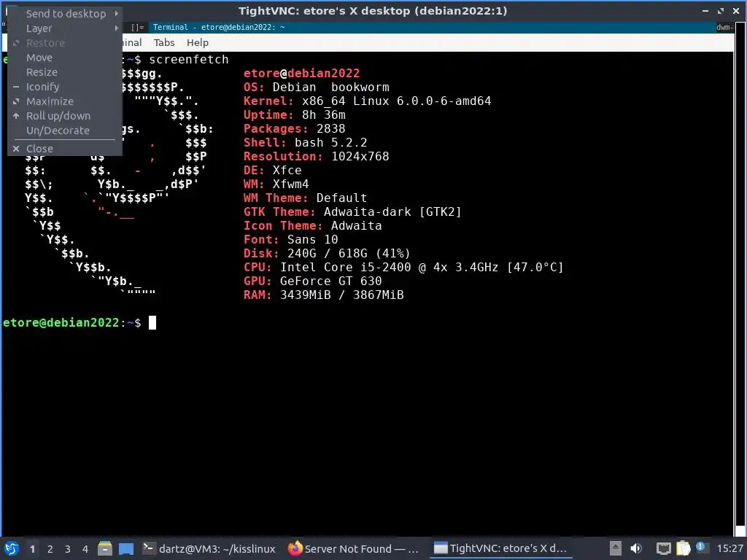The image size is (747, 560).
Task: Click the update notification tray icon
Action: pyautogui.click(x=701, y=547)
